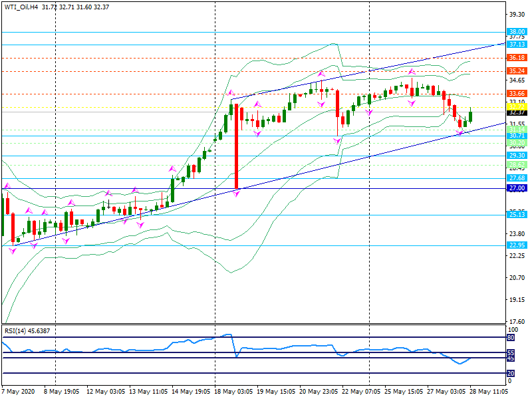
Task: Click the down fractal arrow below 18 May low
Action: coord(236,194)
